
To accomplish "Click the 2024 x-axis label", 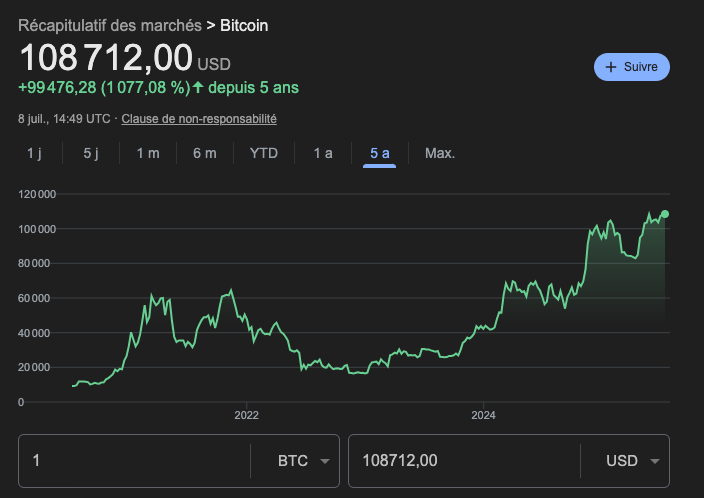I will pos(484,415).
